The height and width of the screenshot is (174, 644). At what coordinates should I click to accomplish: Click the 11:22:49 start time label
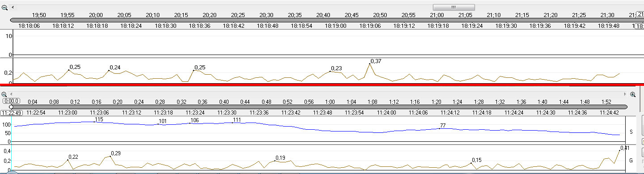click(12, 113)
